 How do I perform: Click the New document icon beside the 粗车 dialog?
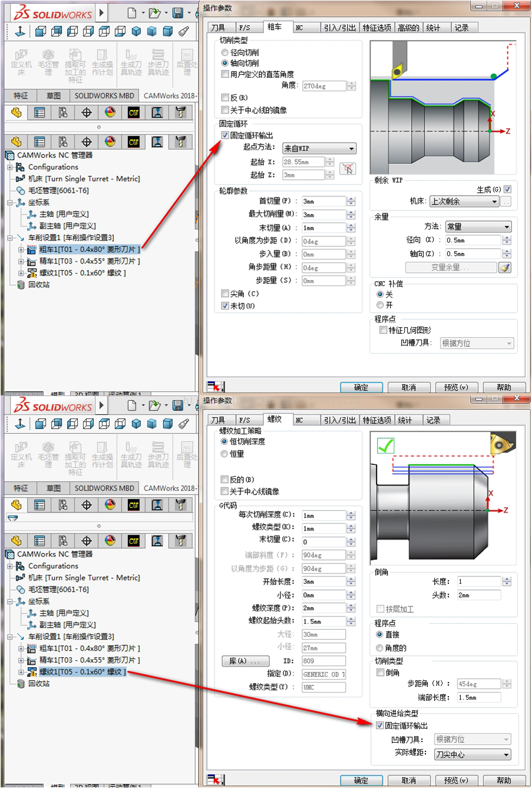pos(132,12)
